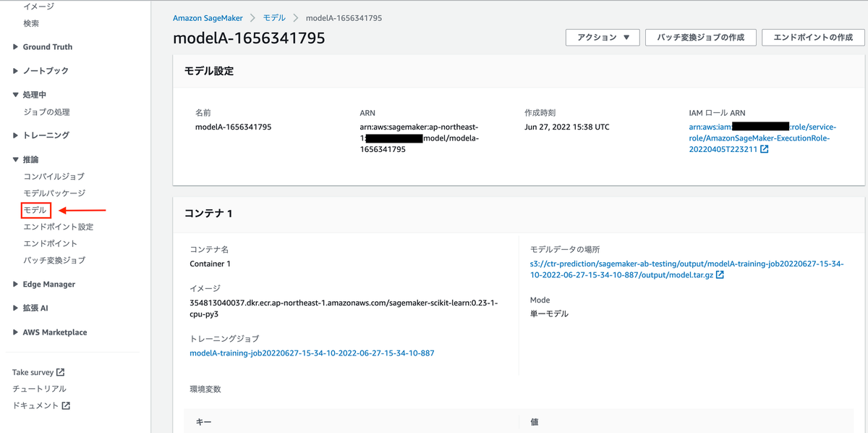Open external link icon next to IAM role ARN
The width and height of the screenshot is (868, 433).
(x=765, y=150)
